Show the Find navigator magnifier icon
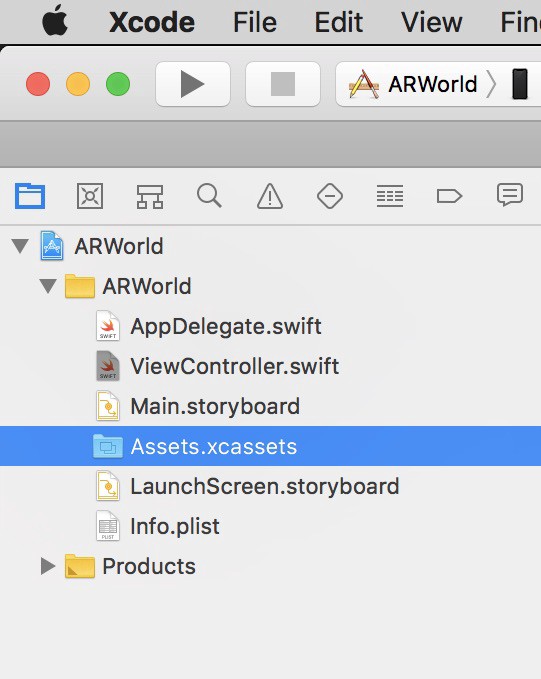The image size is (541, 679). click(x=210, y=196)
